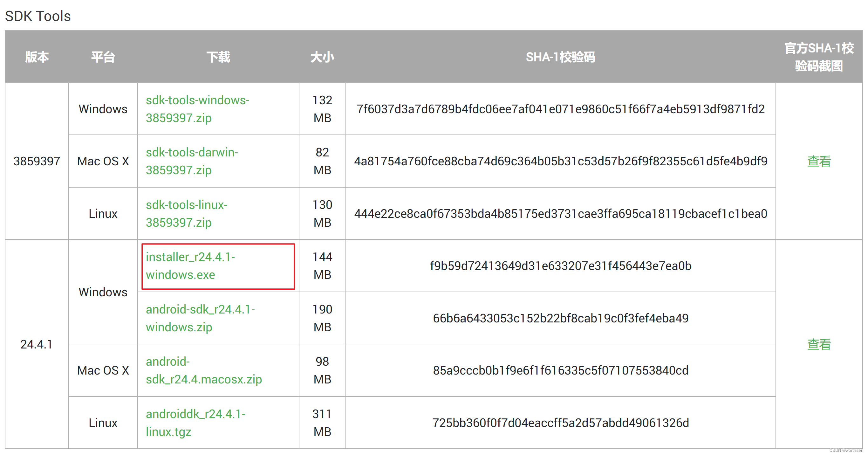
Task: Select SHA-1 hash starting with 66b6a643
Action: coord(560,318)
